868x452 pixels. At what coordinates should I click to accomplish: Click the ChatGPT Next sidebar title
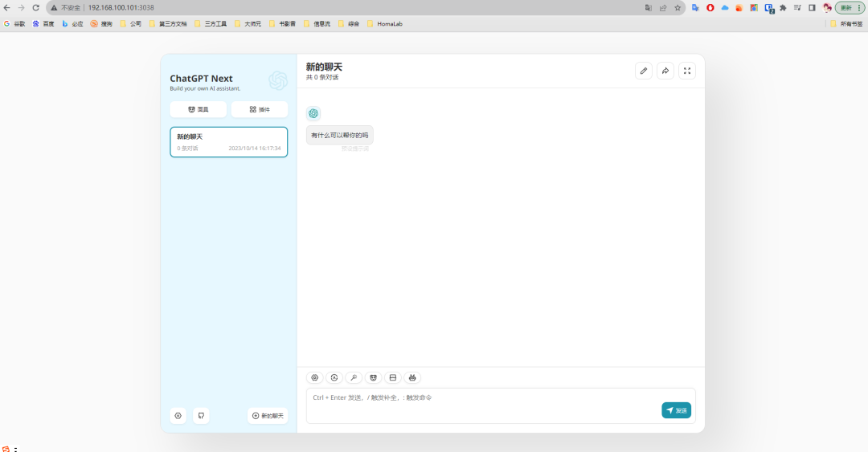tap(201, 79)
